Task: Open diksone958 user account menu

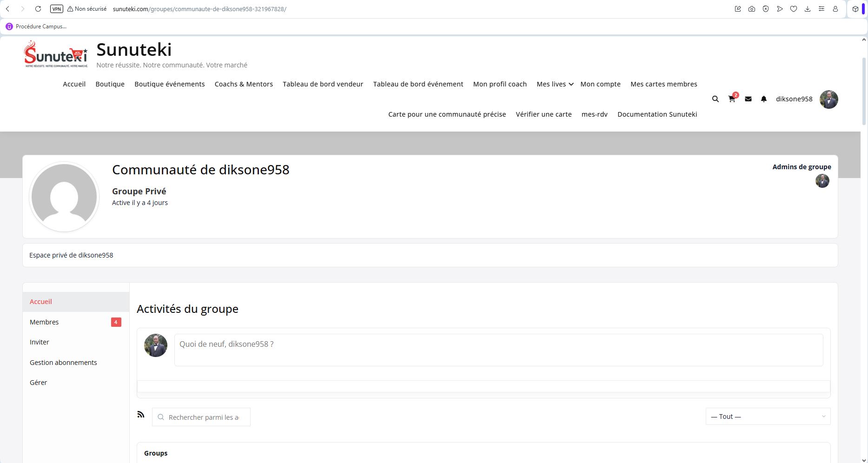Action: coord(794,99)
